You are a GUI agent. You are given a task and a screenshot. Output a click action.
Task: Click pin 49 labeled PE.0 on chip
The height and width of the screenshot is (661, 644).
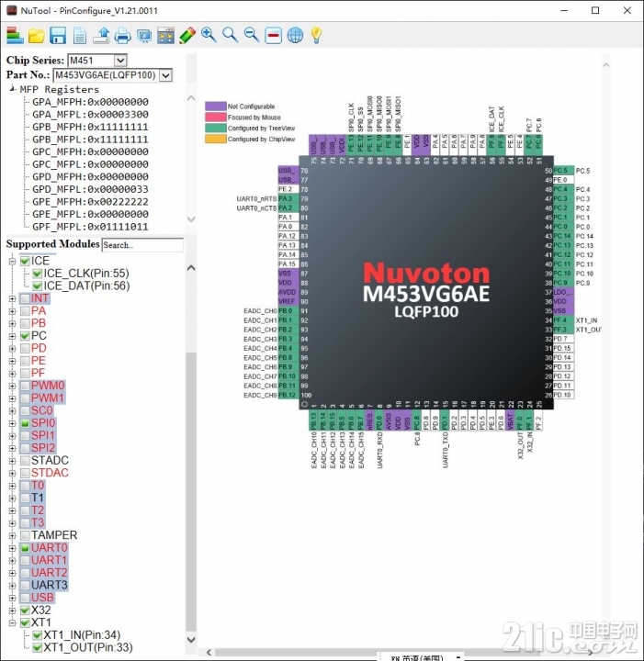(563, 180)
